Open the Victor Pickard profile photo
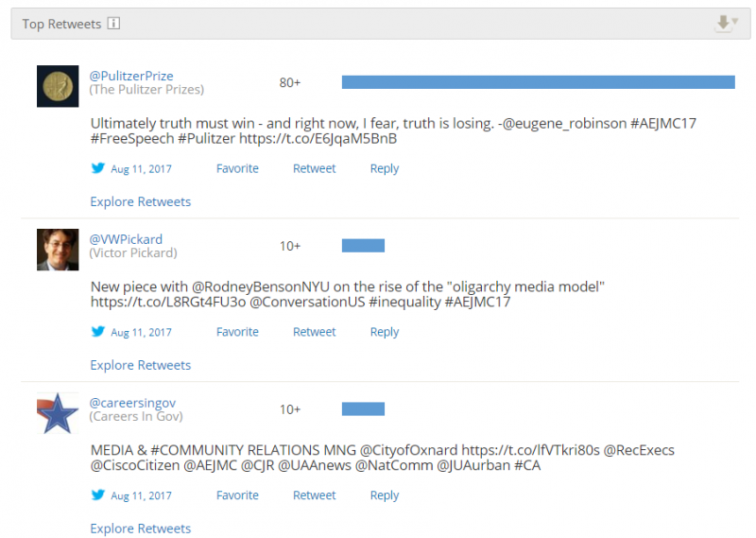This screenshot has width=756, height=538. click(58, 250)
